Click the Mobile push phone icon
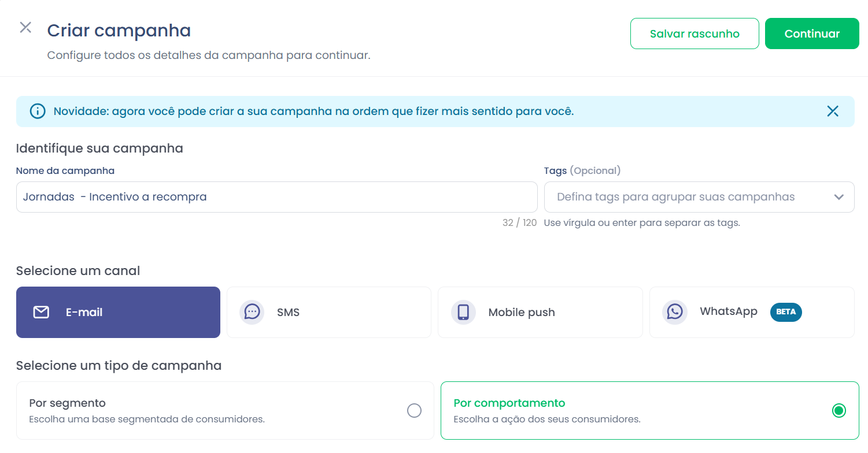The height and width of the screenshot is (453, 868). click(463, 312)
